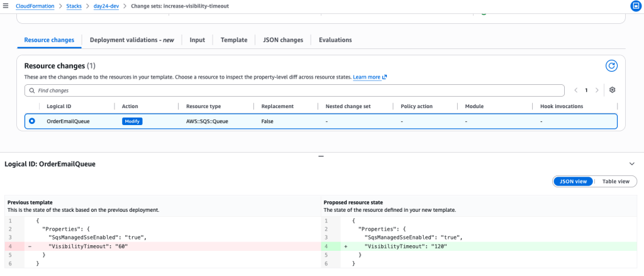Open the Resource changes tab
This screenshot has width=644, height=276.
click(x=49, y=40)
